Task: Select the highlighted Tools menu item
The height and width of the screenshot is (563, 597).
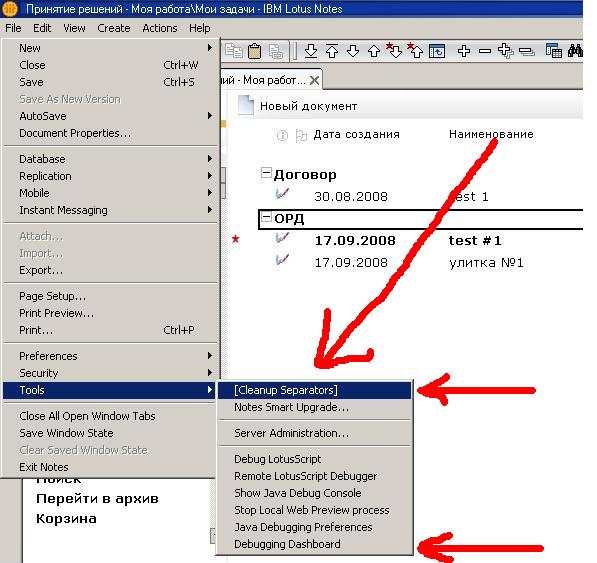Action: point(109,390)
